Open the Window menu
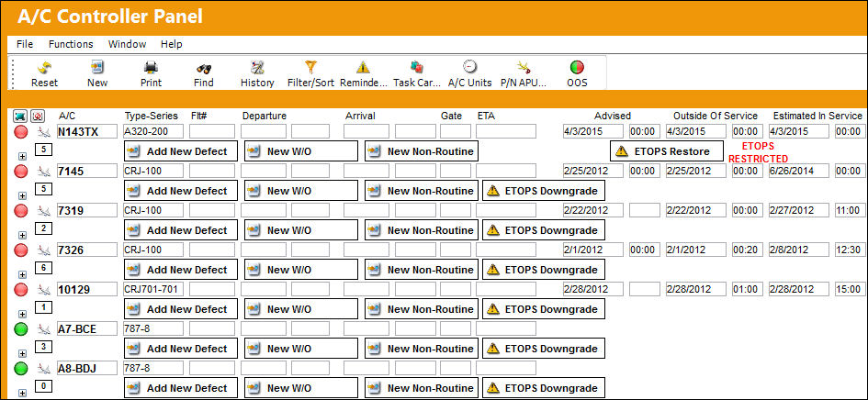This screenshot has height=400, width=868. pos(127,44)
